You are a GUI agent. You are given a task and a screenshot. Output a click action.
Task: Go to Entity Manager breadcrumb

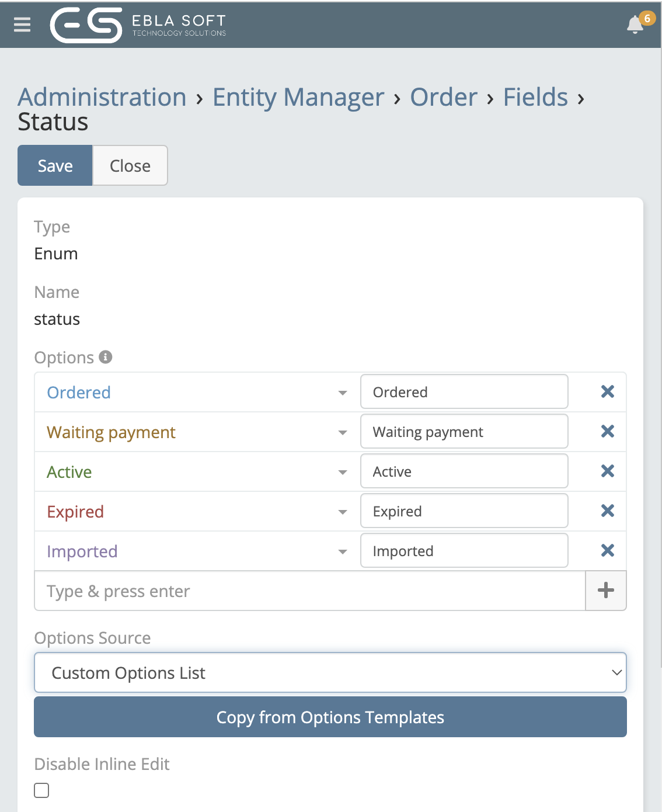[x=298, y=97]
